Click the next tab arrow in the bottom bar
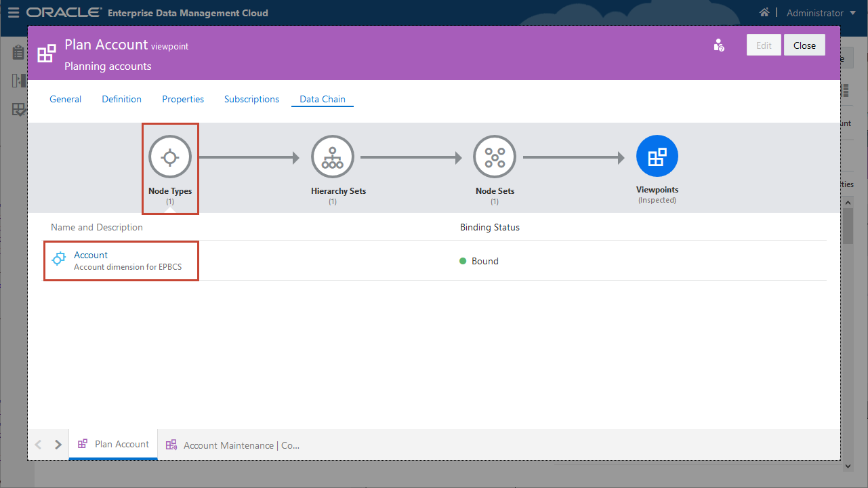The image size is (868, 488). click(x=58, y=445)
